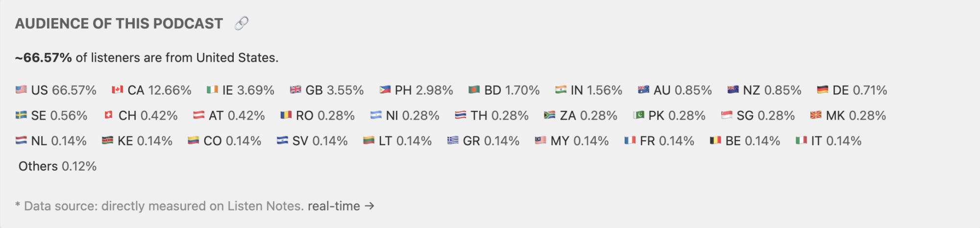Image resolution: width=980 pixels, height=228 pixels.
Task: Click the Canada flag icon
Action: coord(118,90)
